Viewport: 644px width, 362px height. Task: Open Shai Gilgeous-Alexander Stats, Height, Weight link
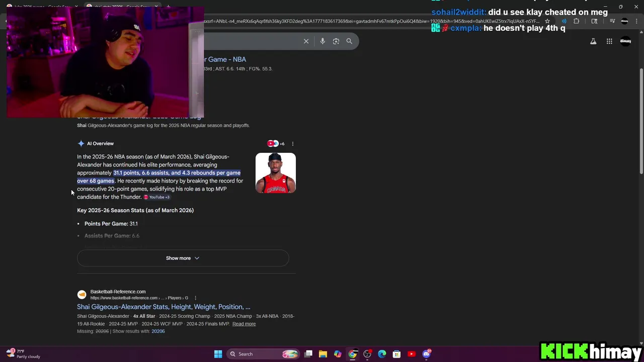164,307
